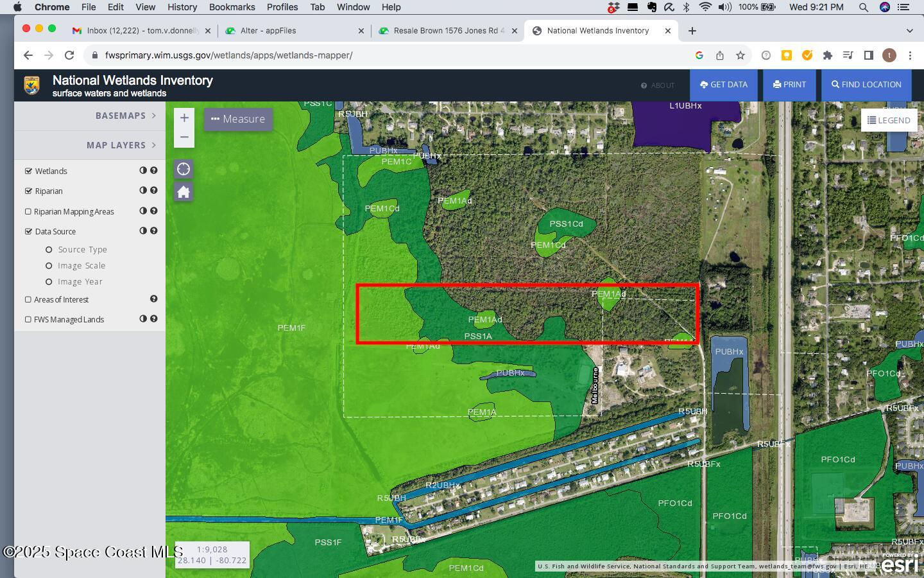Open FIND LOCATION search
924x578 pixels.
pyautogui.click(x=866, y=85)
